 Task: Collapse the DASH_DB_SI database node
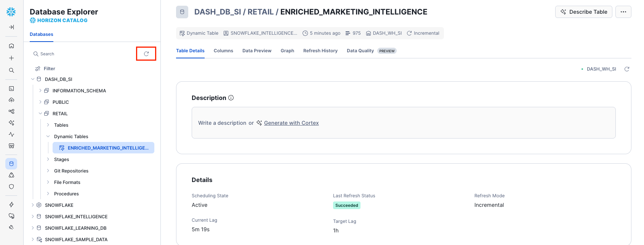pyautogui.click(x=33, y=79)
